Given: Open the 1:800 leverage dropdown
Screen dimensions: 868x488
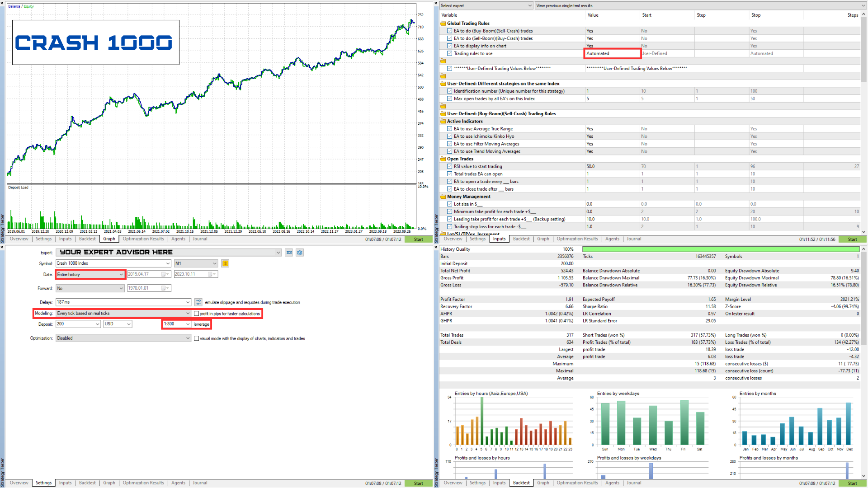Looking at the screenshot, I should (x=177, y=324).
